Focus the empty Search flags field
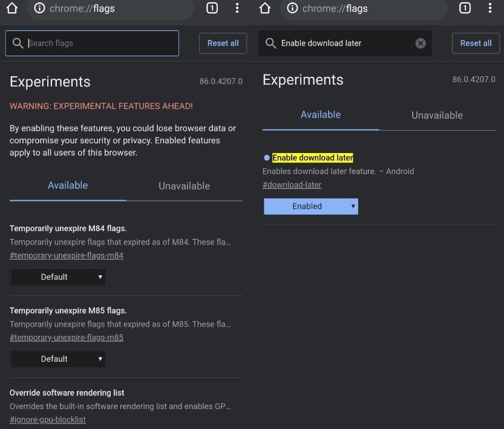 92,43
